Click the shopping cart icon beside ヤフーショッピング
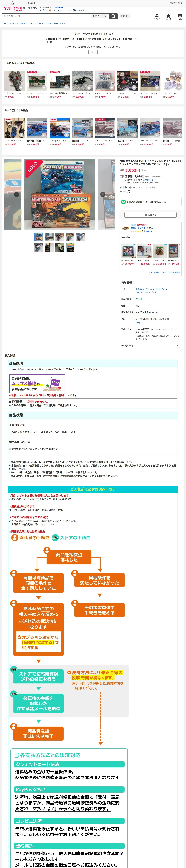Screen dimensions: 186x868 [x=50, y=10]
